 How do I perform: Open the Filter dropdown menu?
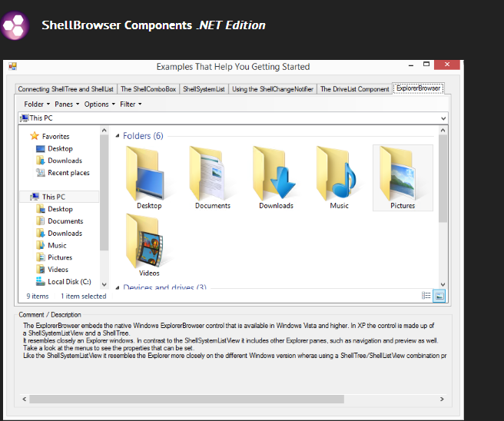(131, 104)
